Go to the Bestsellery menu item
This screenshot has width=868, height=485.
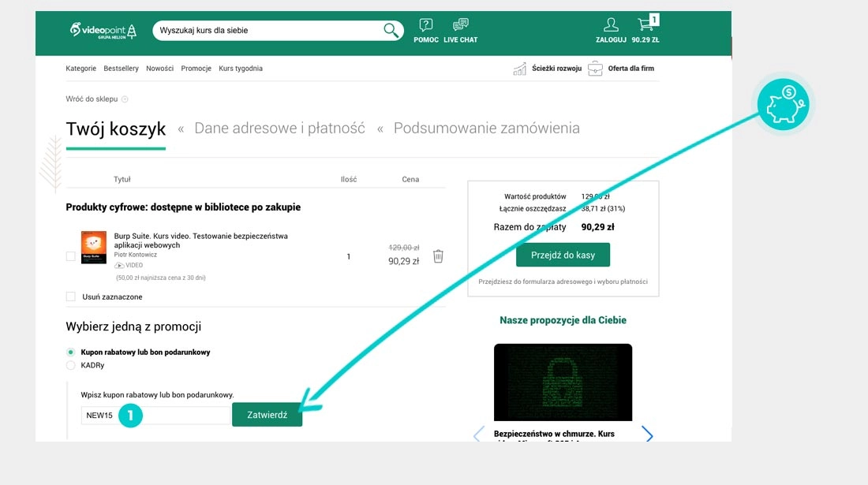pyautogui.click(x=121, y=69)
